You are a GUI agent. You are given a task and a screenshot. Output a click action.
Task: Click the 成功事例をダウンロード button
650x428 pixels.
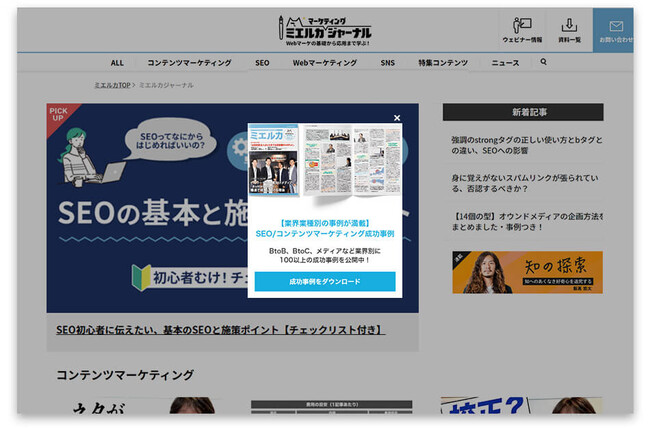324,281
